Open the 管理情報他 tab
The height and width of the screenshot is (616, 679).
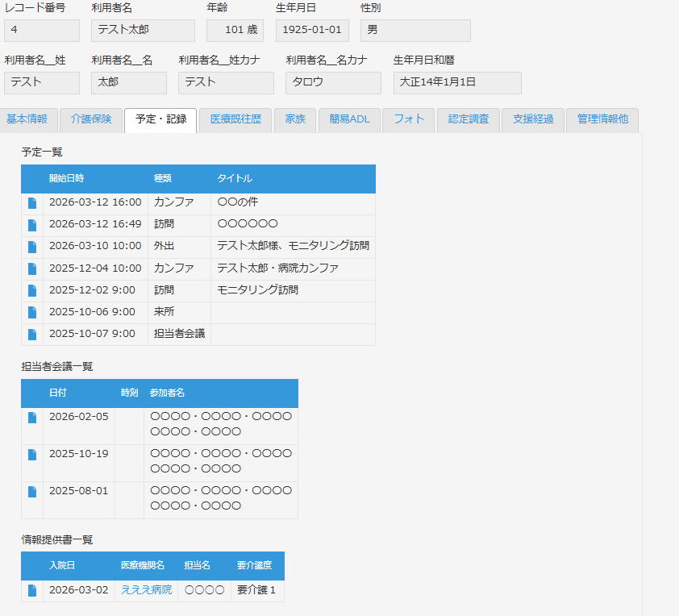602,119
